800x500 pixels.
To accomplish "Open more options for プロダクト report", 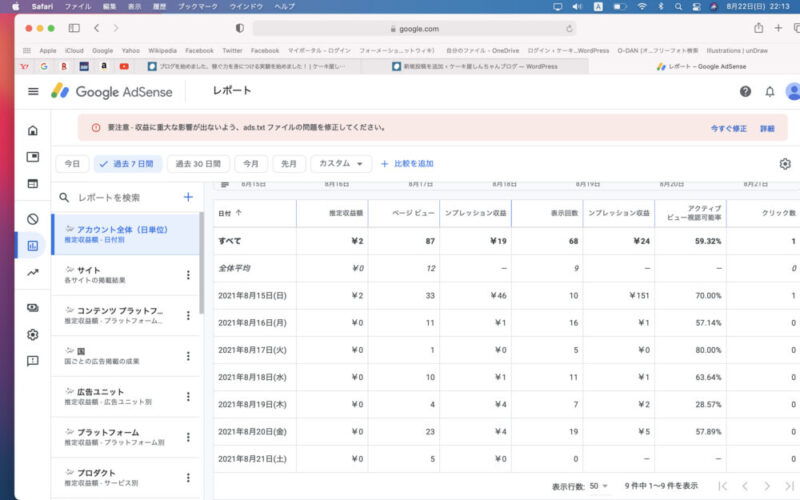I will 188,478.
